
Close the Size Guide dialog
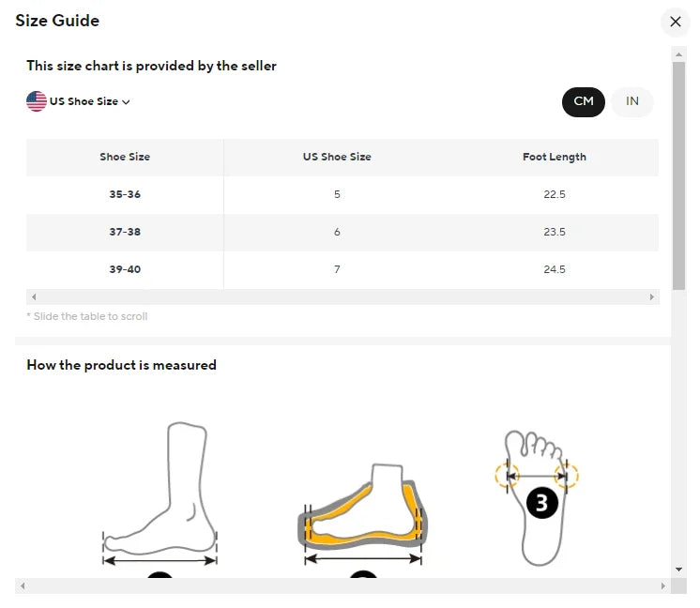click(675, 22)
